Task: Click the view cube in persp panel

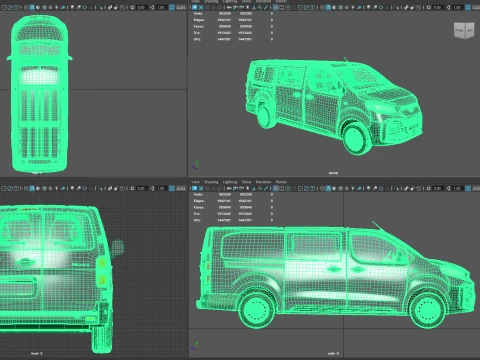Action: click(x=464, y=30)
